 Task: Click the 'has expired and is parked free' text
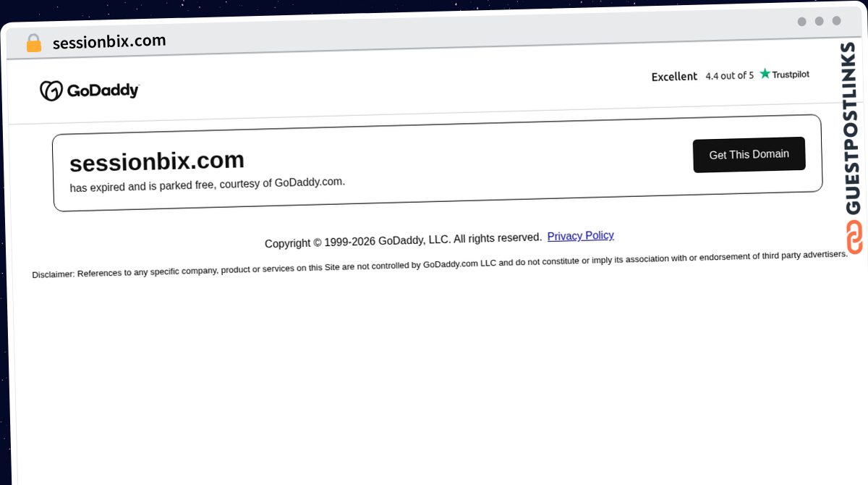207,184
